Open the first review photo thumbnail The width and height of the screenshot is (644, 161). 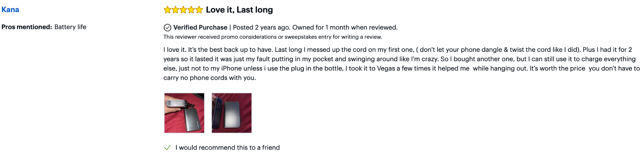184,113
